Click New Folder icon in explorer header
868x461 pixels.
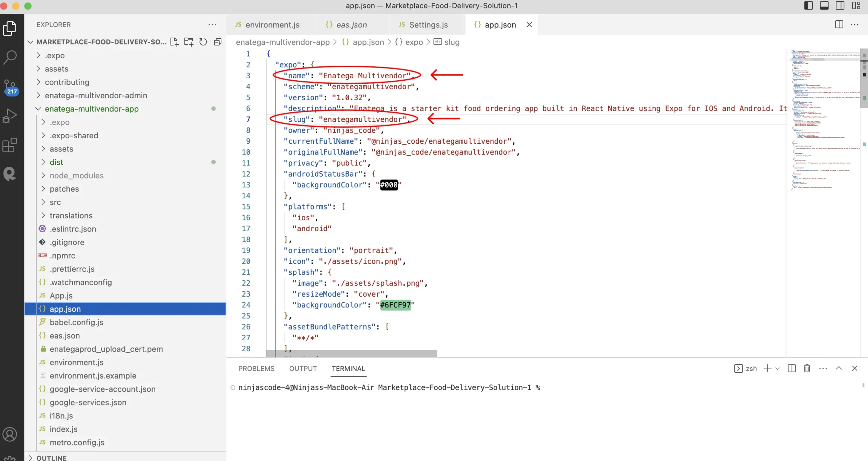click(x=189, y=42)
